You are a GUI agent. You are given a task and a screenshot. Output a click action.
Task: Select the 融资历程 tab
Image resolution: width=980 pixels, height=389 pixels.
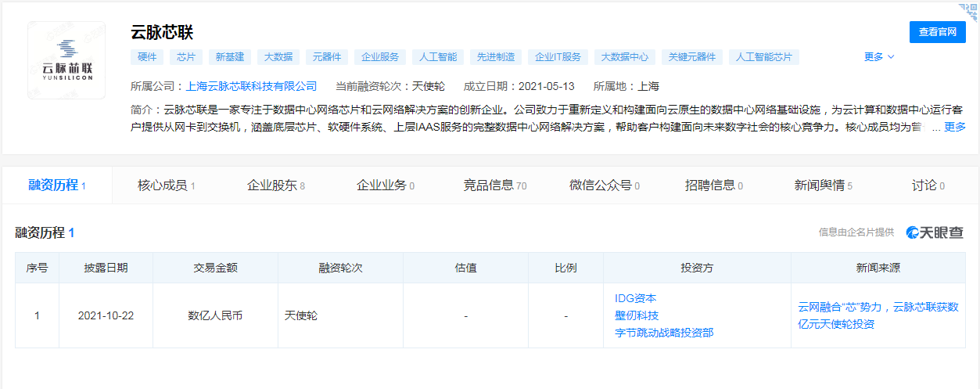point(56,185)
